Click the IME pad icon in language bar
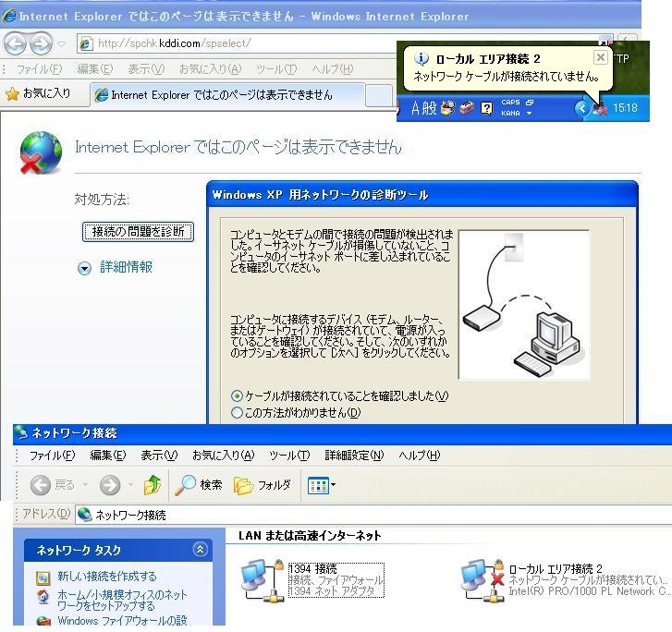 pos(447,108)
